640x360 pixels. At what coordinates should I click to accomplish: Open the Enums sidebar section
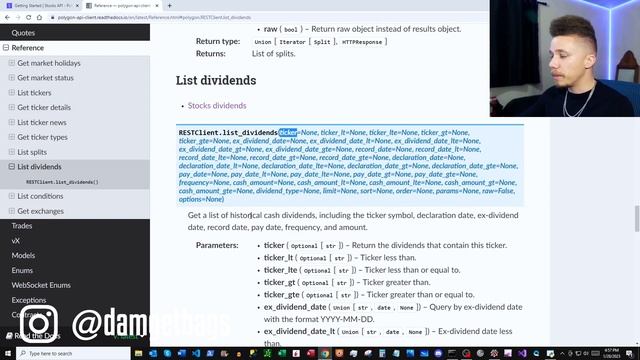tap(22, 270)
